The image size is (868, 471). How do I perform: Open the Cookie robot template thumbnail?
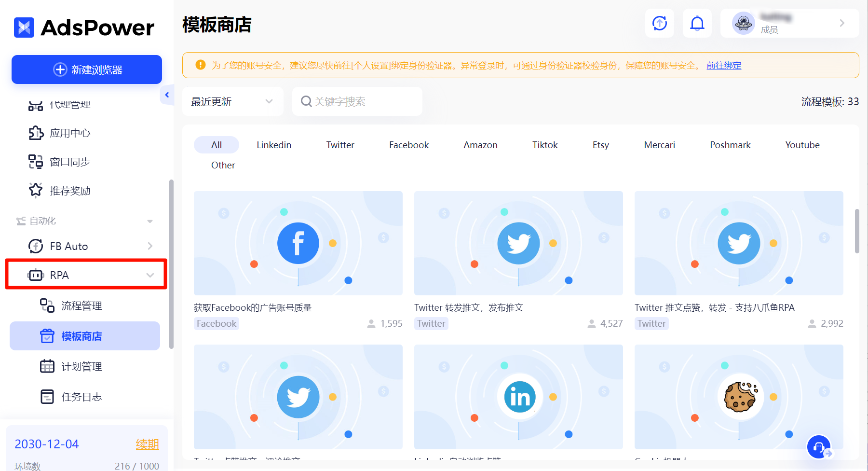[739, 397]
